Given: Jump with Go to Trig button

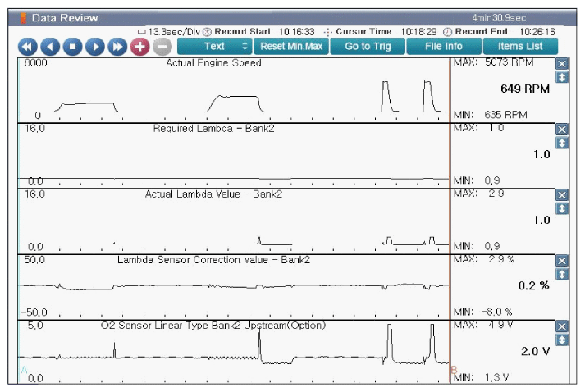Looking at the screenshot, I should (368, 47).
